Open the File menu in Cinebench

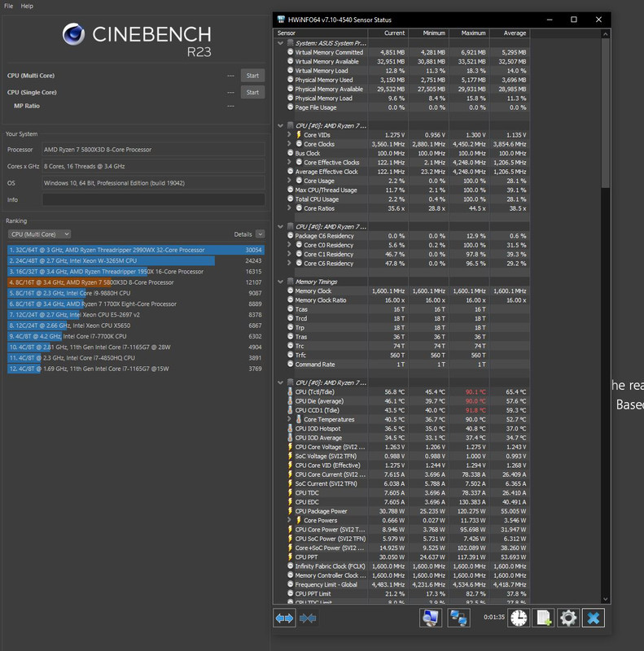point(9,6)
